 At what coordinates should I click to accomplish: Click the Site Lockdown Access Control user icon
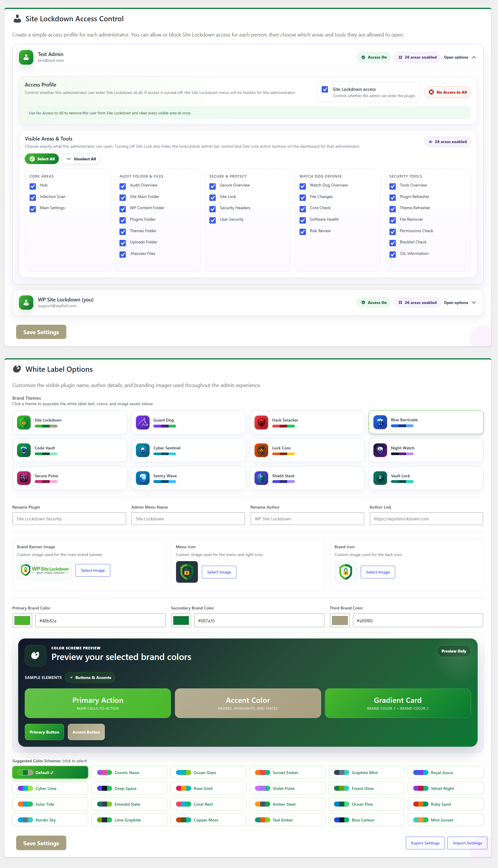tap(17, 19)
